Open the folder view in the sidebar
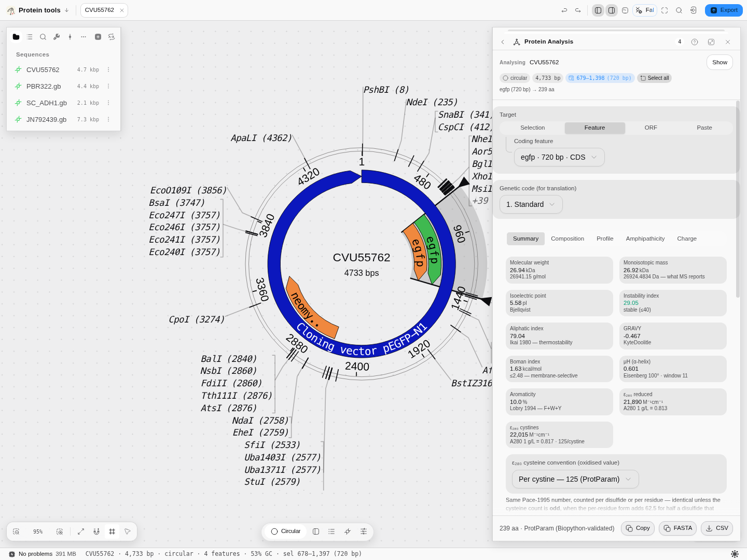Screen dimensions: 747x560 [x=16, y=37]
